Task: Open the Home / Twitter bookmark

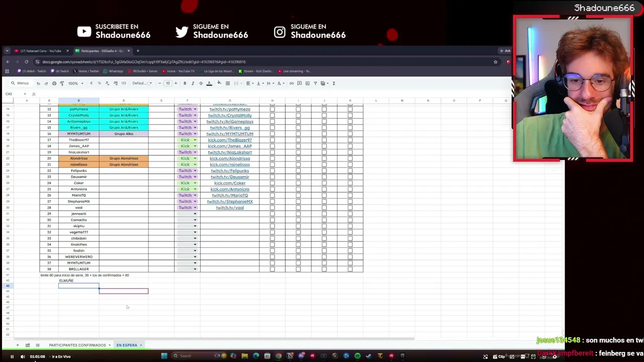Action: pyautogui.click(x=86, y=71)
